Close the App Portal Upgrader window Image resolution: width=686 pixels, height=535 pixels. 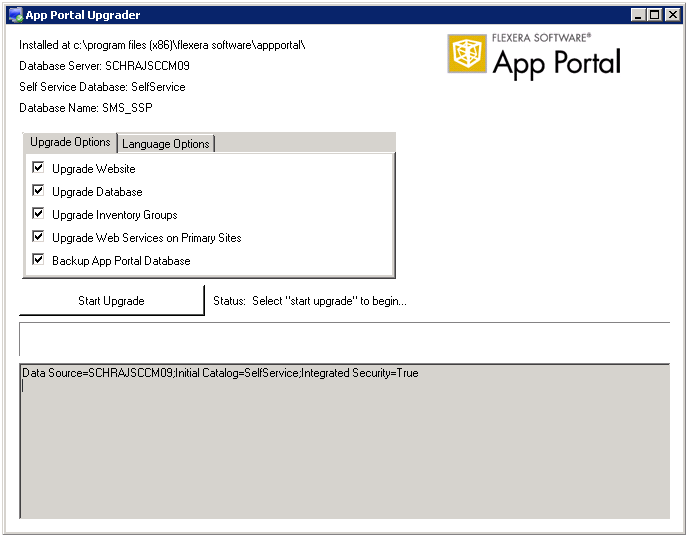pos(672,15)
